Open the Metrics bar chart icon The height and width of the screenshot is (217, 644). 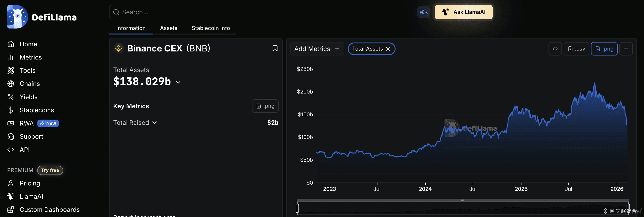[11, 57]
